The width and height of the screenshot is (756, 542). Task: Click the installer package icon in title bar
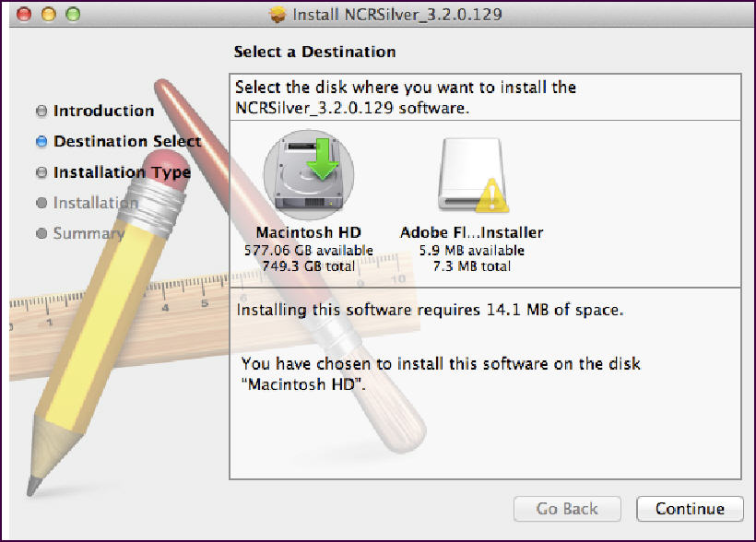coord(278,15)
